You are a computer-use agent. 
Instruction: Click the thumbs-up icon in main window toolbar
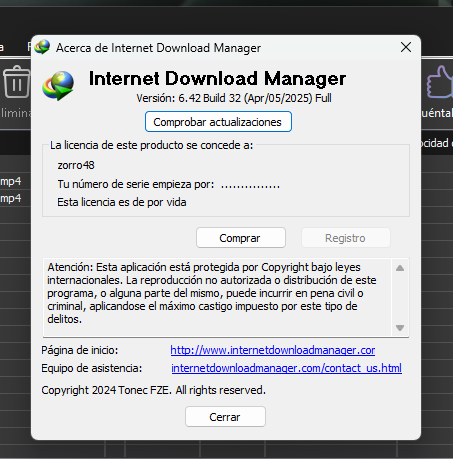[440, 82]
